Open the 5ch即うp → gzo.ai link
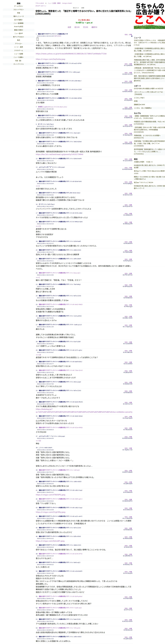This screenshot has width=165, height=644. pos(84,23)
